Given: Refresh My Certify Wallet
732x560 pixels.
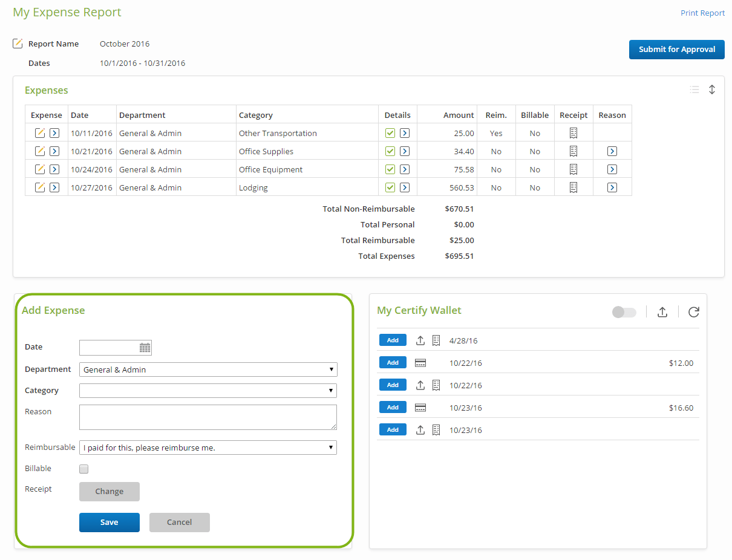Looking at the screenshot, I should pos(694,312).
